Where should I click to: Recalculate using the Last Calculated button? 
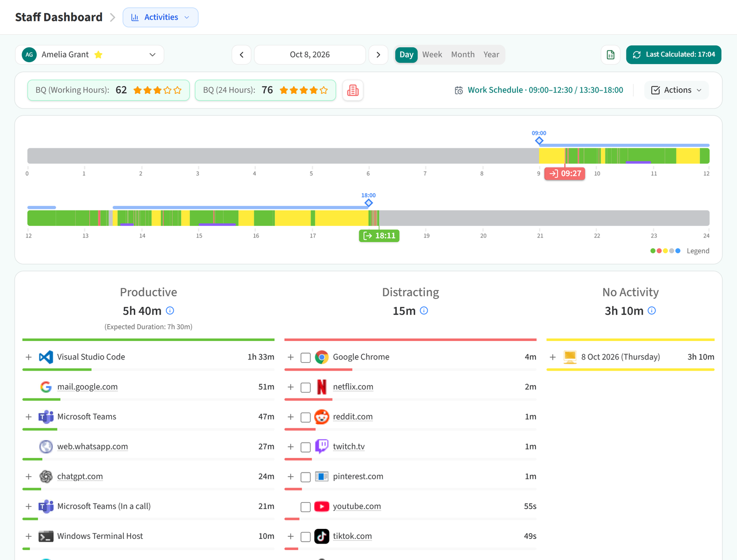tap(674, 55)
